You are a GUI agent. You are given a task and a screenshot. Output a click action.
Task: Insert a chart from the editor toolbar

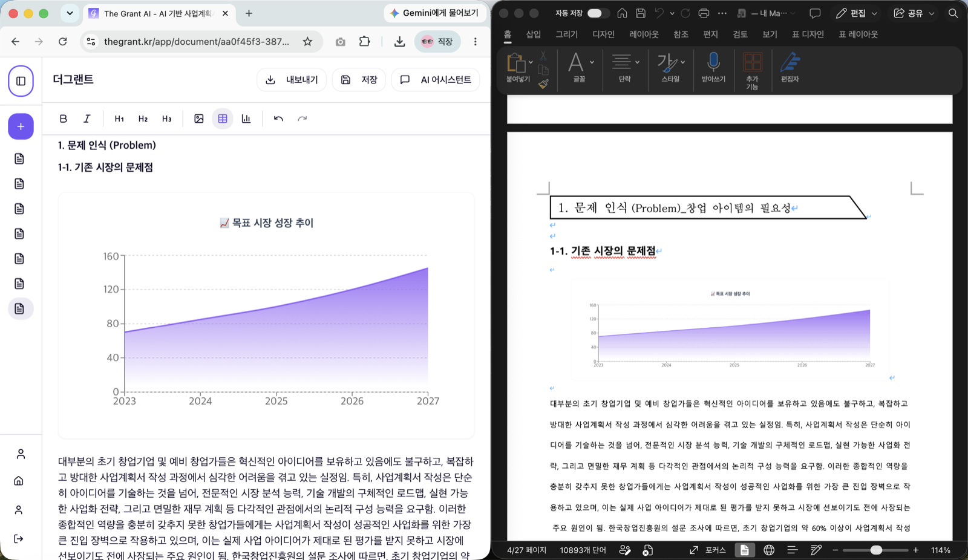246,119
